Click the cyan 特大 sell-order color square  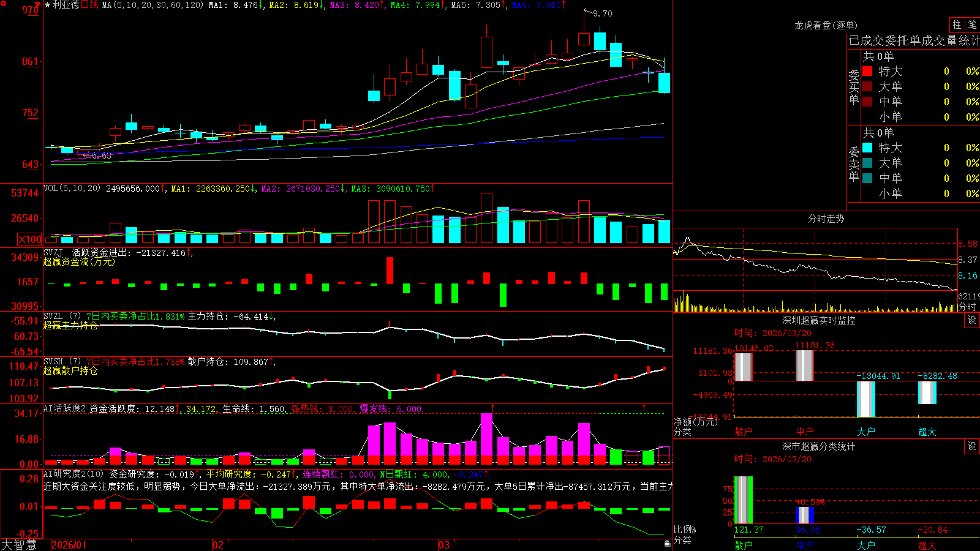[867, 148]
